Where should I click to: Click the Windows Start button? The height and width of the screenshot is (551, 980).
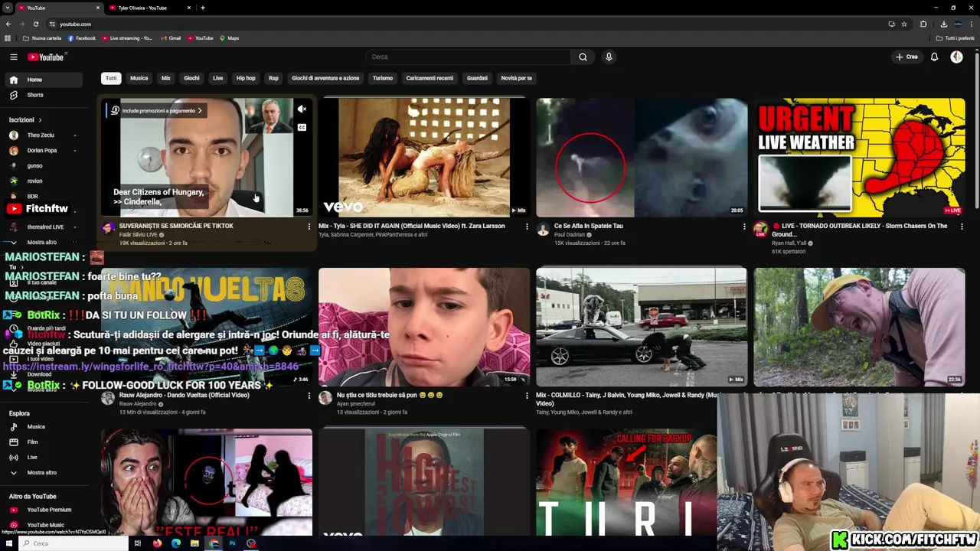pyautogui.click(x=8, y=543)
